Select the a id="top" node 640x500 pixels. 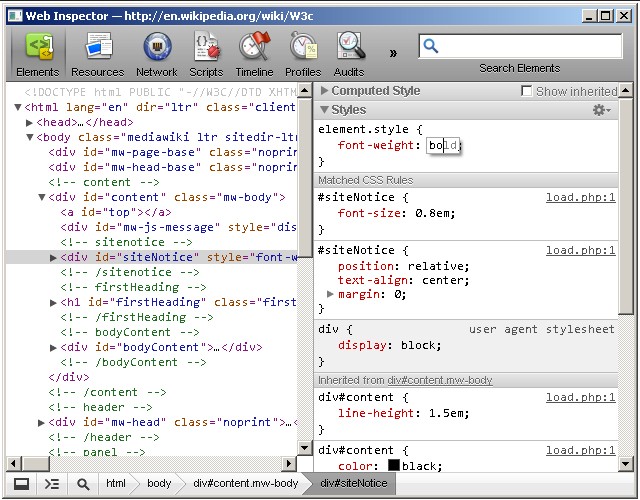[116, 212]
